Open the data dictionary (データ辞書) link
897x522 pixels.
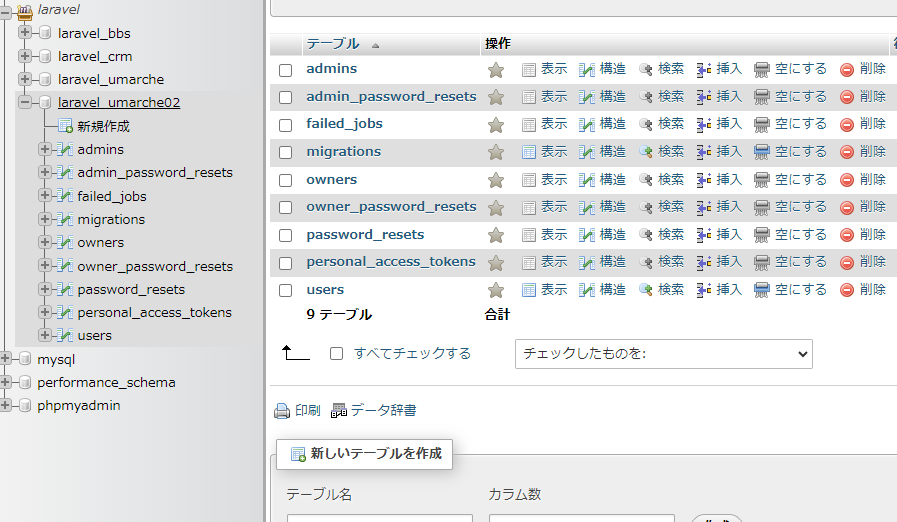pos(383,411)
